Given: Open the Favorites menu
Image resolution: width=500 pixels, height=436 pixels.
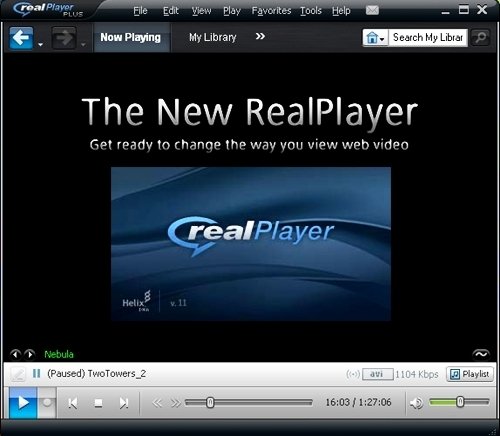Looking at the screenshot, I should coord(271,11).
